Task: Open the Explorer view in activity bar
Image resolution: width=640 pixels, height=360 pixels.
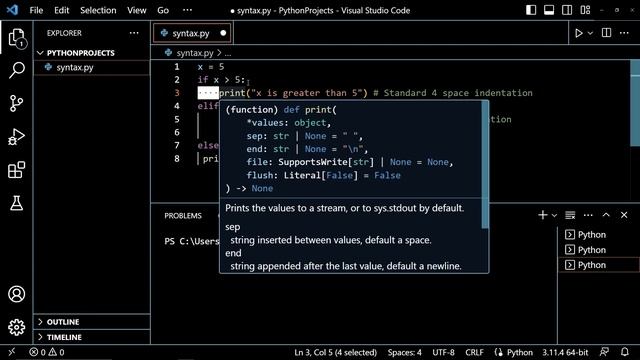Action: 17,38
